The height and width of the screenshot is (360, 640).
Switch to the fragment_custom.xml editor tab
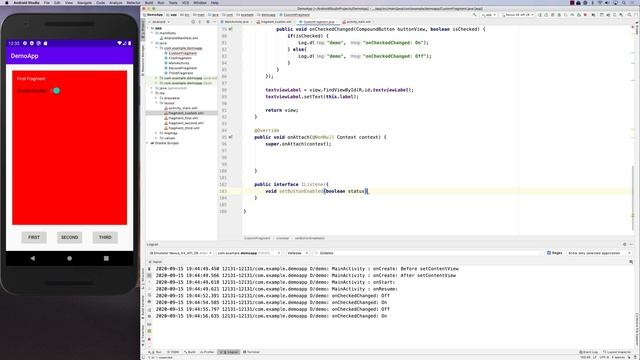pyautogui.click(x=275, y=22)
